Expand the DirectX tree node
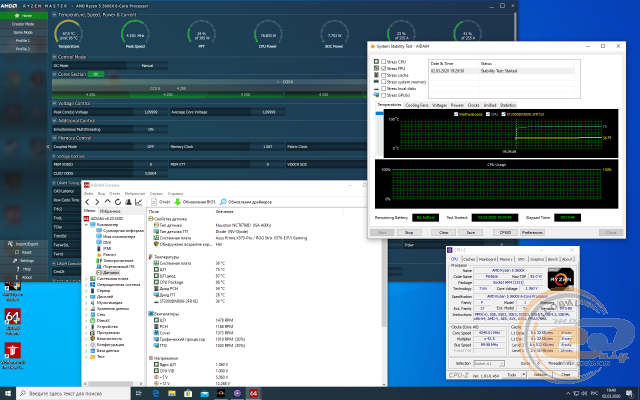 coord(86,320)
